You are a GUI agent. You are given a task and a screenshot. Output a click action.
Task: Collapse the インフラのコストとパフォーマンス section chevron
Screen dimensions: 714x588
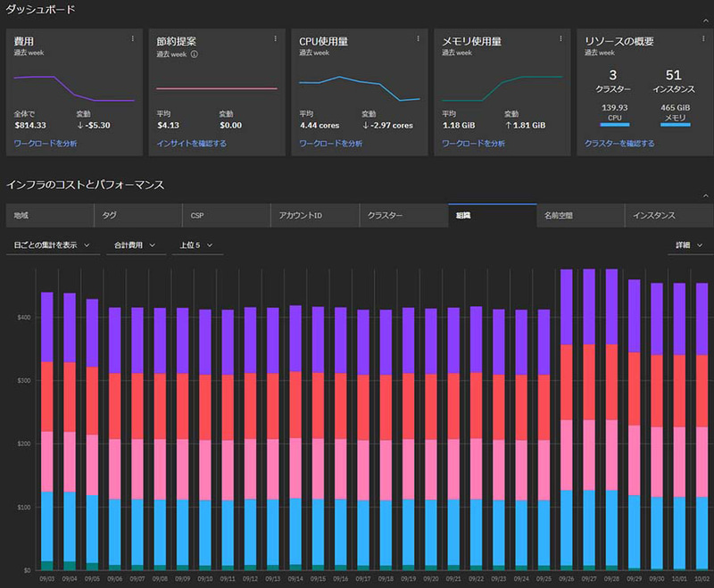tap(705, 195)
